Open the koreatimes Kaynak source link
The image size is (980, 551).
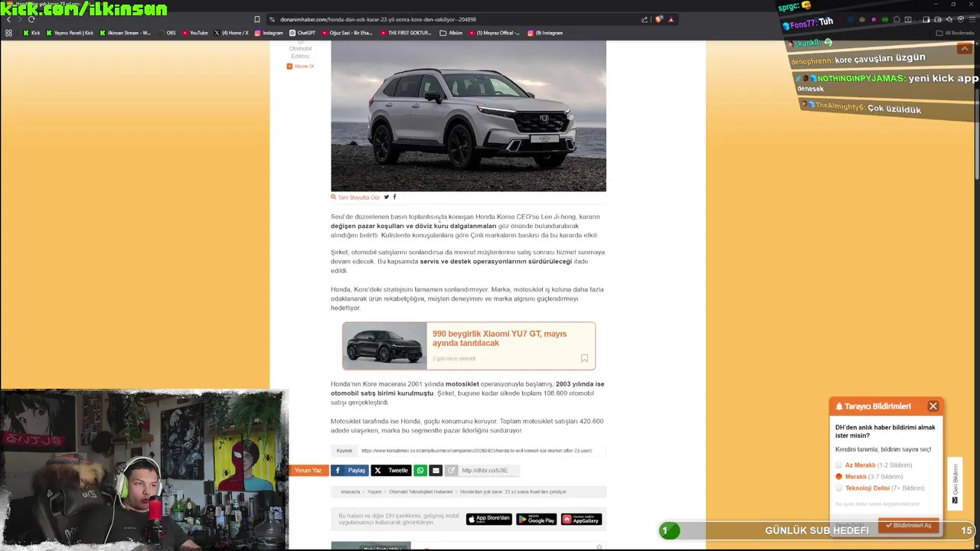point(476,451)
